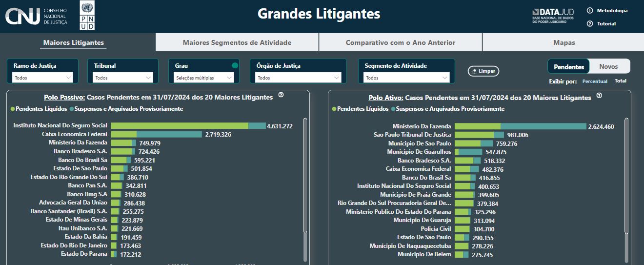Click the Polo Passivo chart help icon
The width and height of the screenshot is (644, 265).
pyautogui.click(x=281, y=95)
